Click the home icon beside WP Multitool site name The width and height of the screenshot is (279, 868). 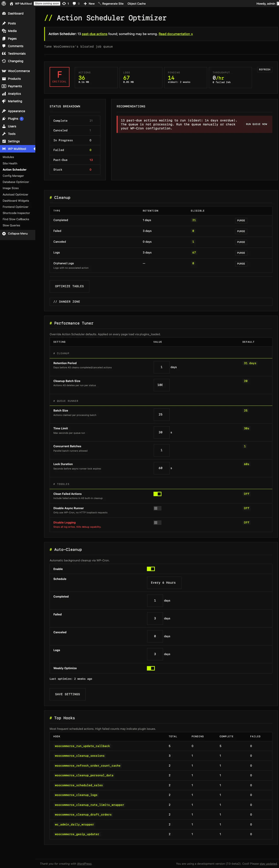11,3
